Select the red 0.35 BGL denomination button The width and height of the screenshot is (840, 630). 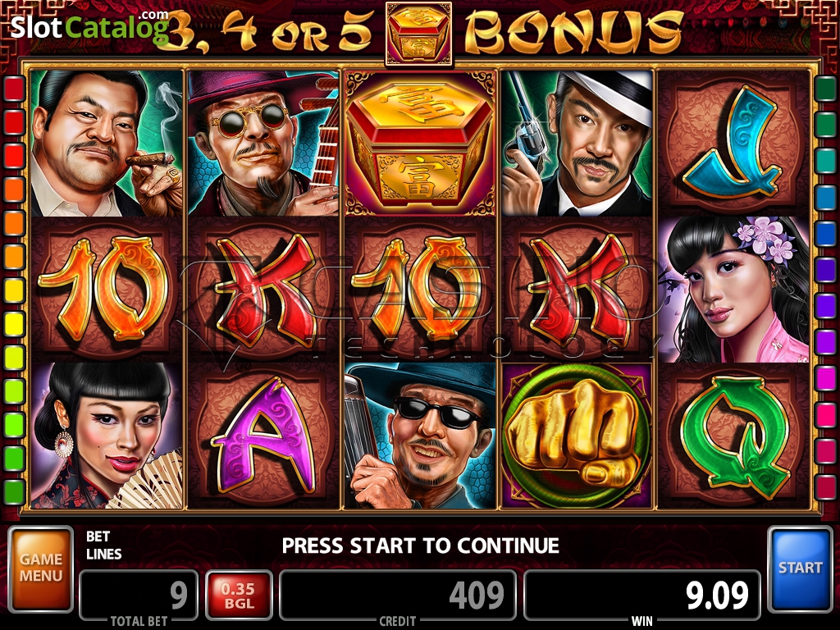239,596
